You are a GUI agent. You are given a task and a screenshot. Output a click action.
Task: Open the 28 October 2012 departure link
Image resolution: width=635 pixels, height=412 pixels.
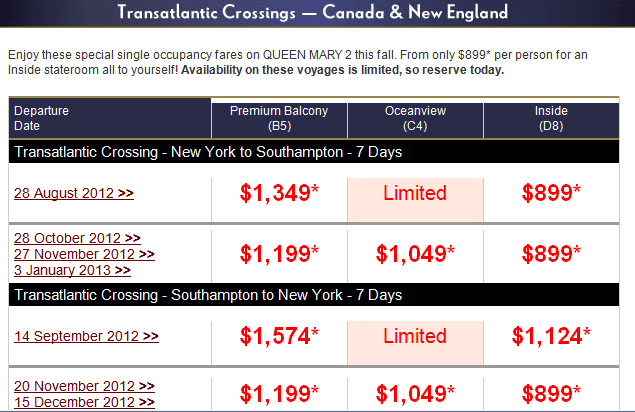tap(77, 238)
